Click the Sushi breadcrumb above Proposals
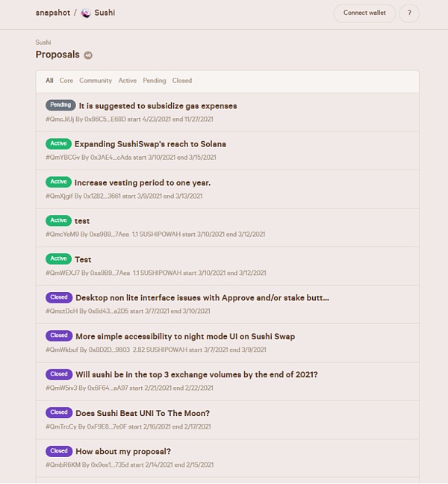Screen dimensions: 448x484 point(43,43)
